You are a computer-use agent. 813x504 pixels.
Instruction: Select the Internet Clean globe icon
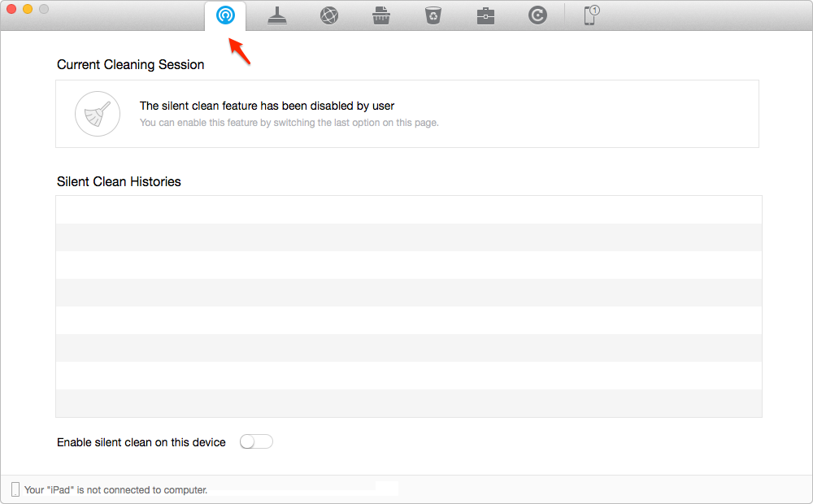(329, 15)
